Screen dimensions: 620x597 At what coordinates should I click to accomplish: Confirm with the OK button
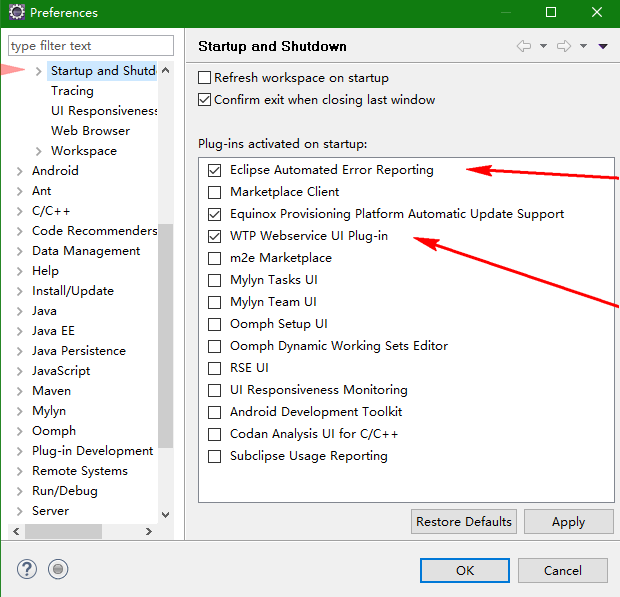465,571
